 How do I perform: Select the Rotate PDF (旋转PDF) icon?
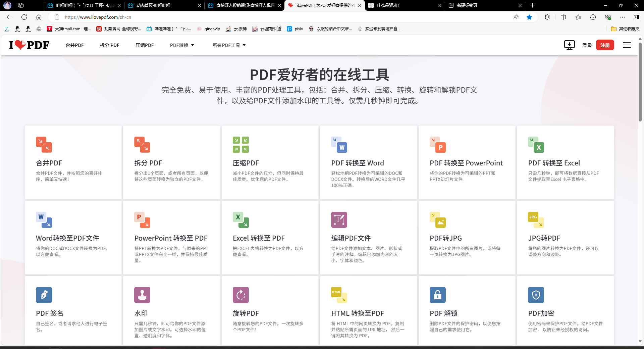coord(240,295)
